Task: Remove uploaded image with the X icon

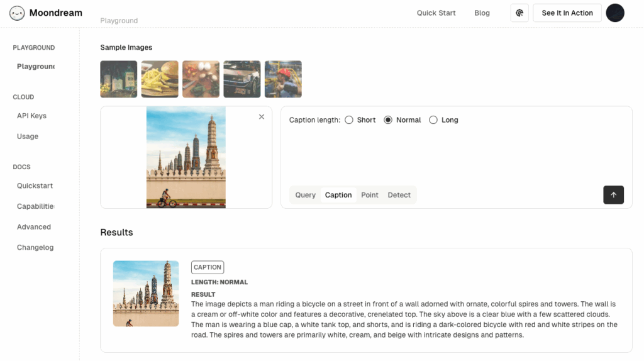Action: pos(262,117)
